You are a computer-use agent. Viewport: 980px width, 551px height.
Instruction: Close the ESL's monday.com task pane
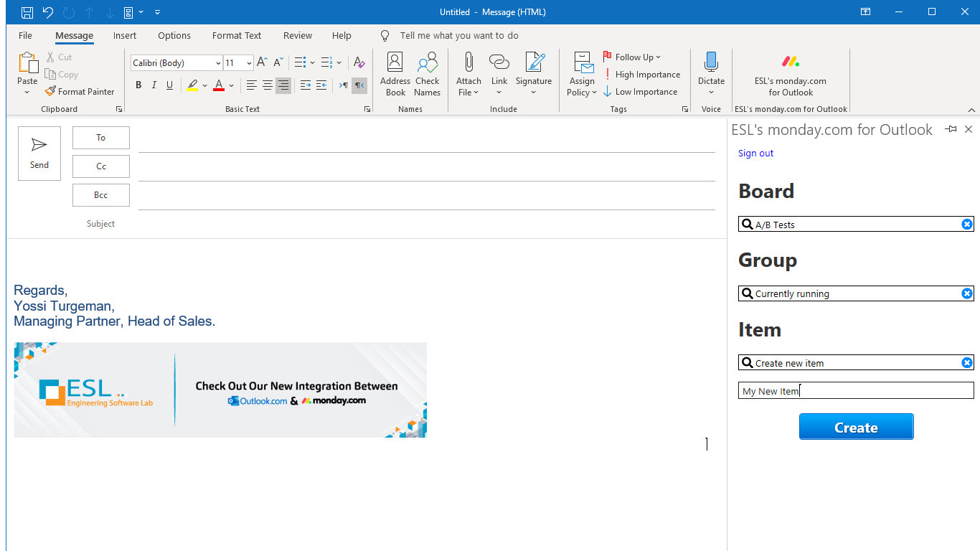(969, 129)
